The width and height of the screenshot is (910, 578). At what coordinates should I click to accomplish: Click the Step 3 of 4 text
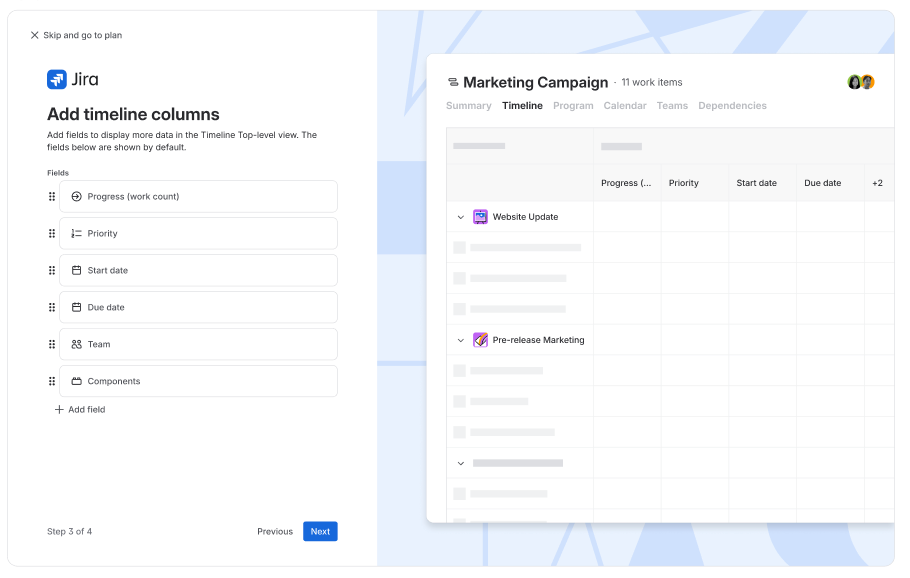[70, 532]
